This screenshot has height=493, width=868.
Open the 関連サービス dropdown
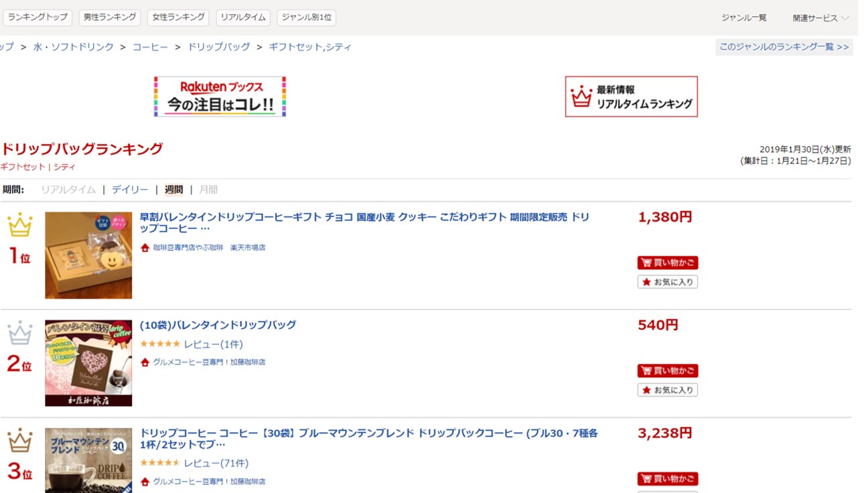[x=820, y=18]
